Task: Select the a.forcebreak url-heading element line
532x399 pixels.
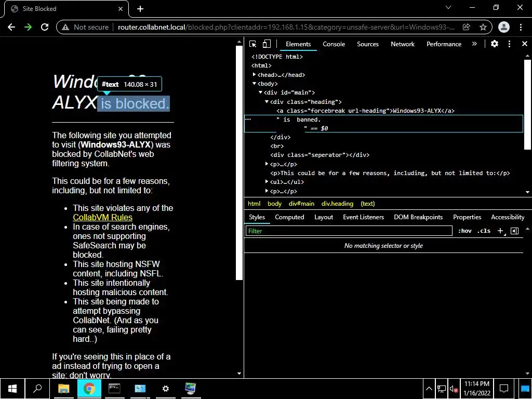Action: pyautogui.click(x=365, y=111)
